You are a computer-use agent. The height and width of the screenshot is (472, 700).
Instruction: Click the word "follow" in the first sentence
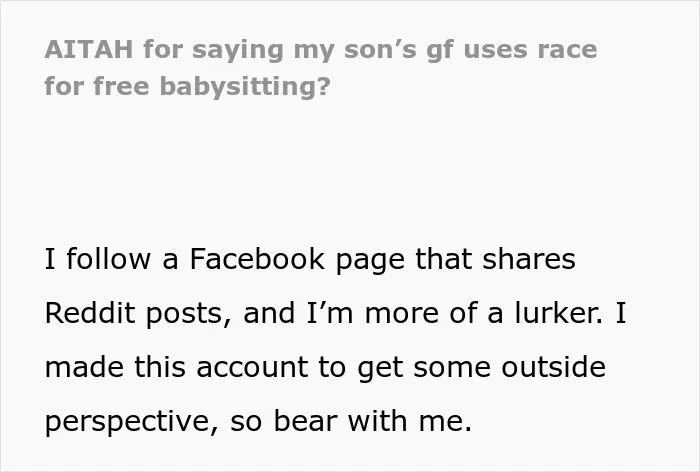pos(108,259)
